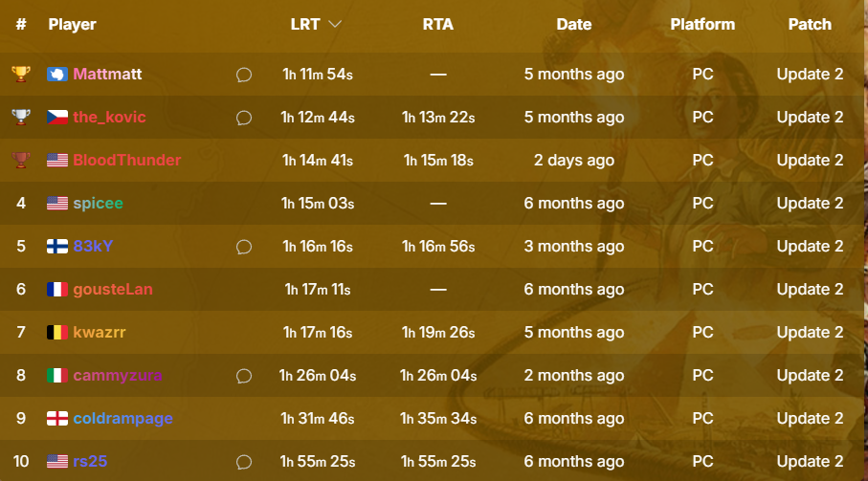
Task: Click the Finland flag next to 83kY
Action: tap(57, 246)
